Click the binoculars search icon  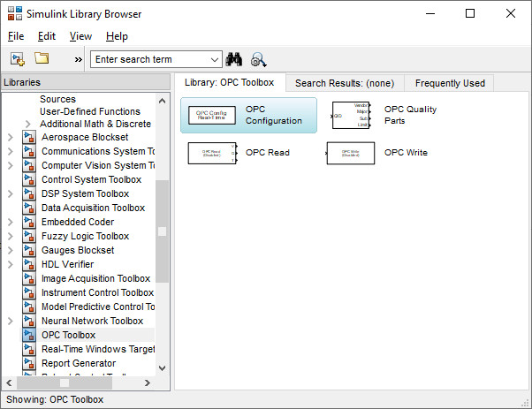tap(234, 59)
